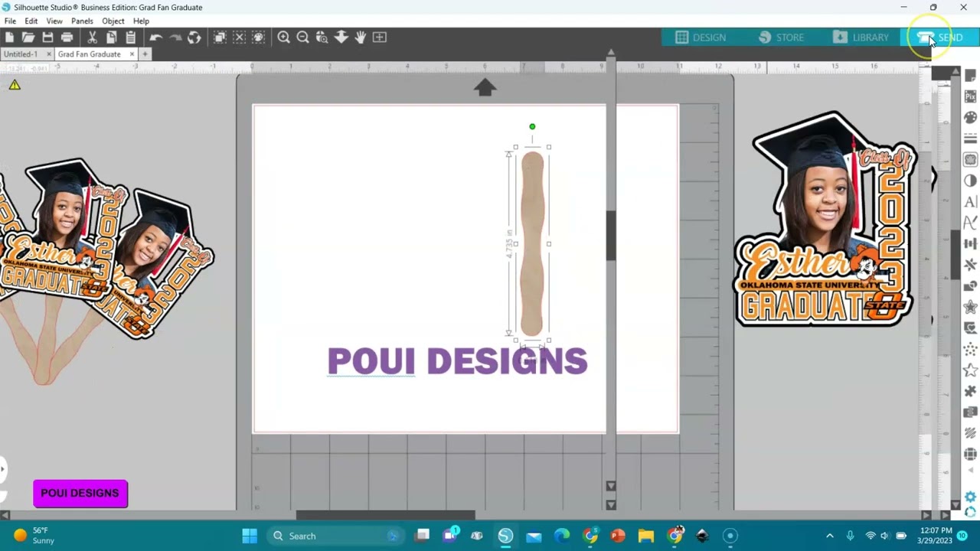Open File Explorer from the taskbar
980x551 pixels.
point(646,536)
